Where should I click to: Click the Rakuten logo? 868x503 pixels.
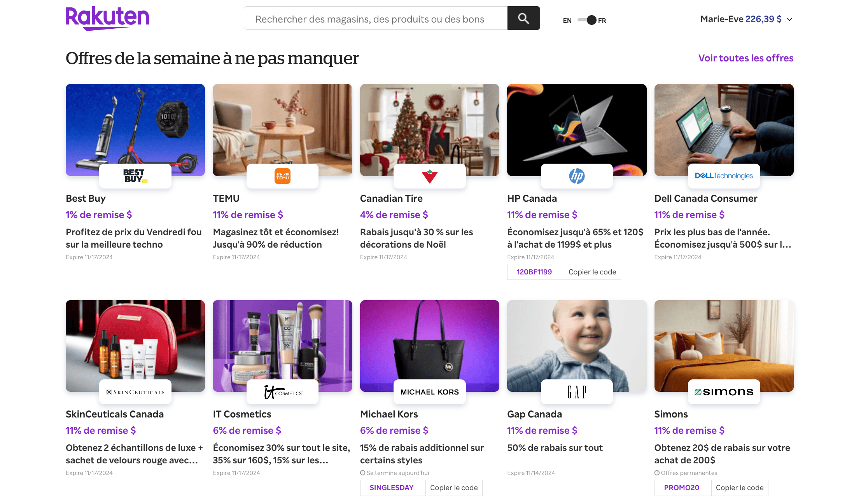click(107, 18)
